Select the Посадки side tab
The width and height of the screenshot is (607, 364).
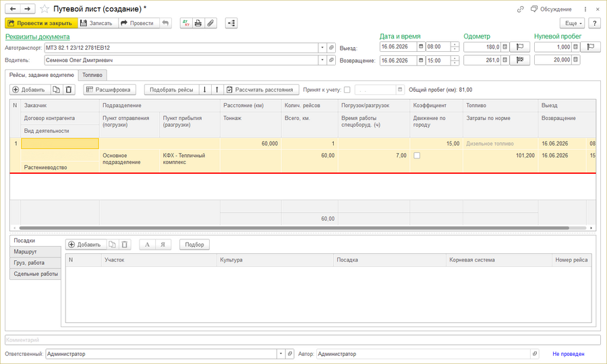pyautogui.click(x=35, y=241)
